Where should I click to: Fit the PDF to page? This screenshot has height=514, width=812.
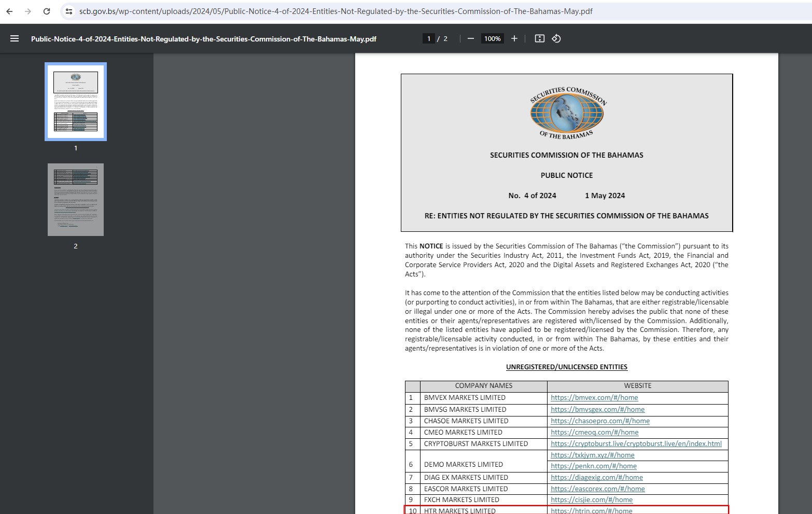(540, 38)
